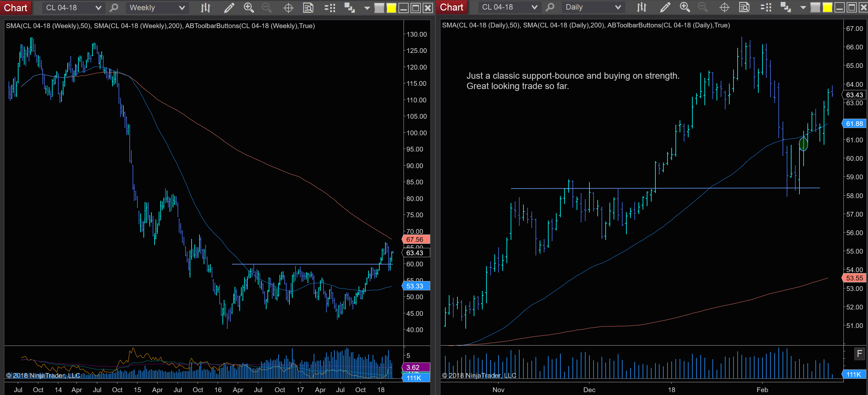Image resolution: width=868 pixels, height=395 pixels.
Task: Click the '130.00' label on weekly price axis
Action: point(417,34)
